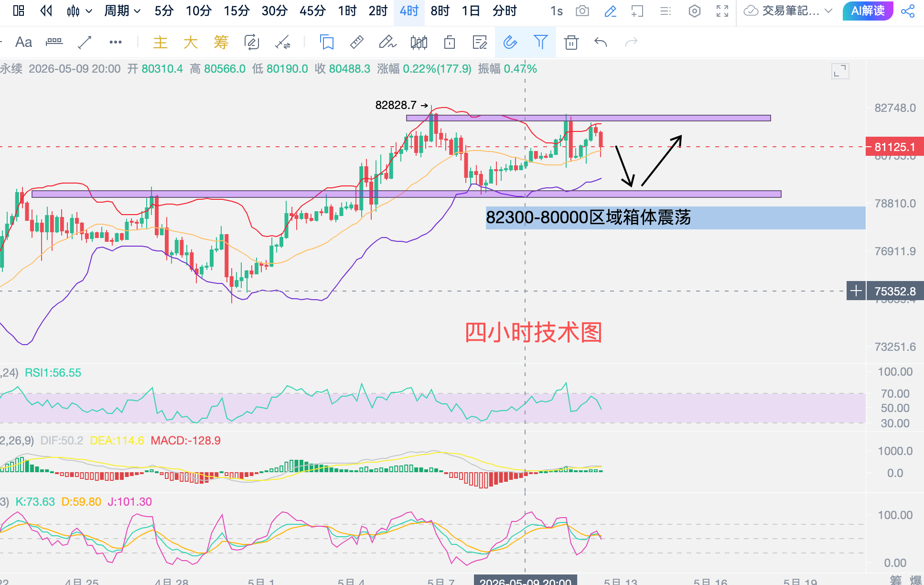Toggle the magnet snap tool
This screenshot has width=924, height=585.
pos(510,43)
